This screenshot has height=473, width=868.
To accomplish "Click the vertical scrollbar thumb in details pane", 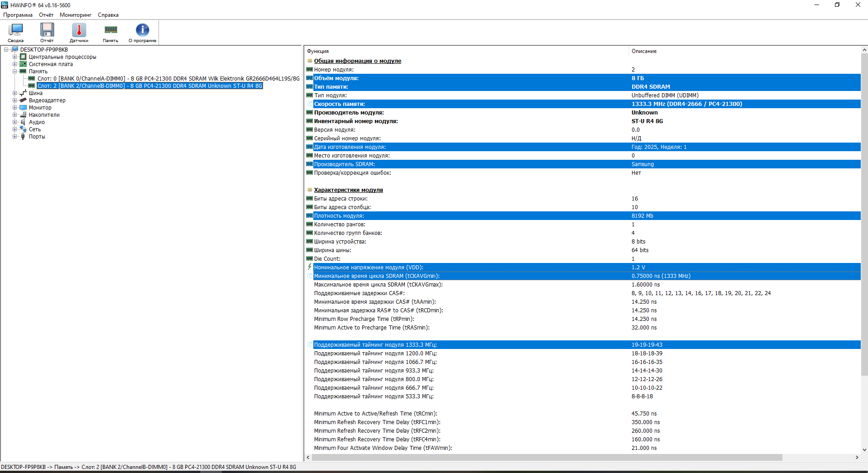I will click(x=864, y=215).
